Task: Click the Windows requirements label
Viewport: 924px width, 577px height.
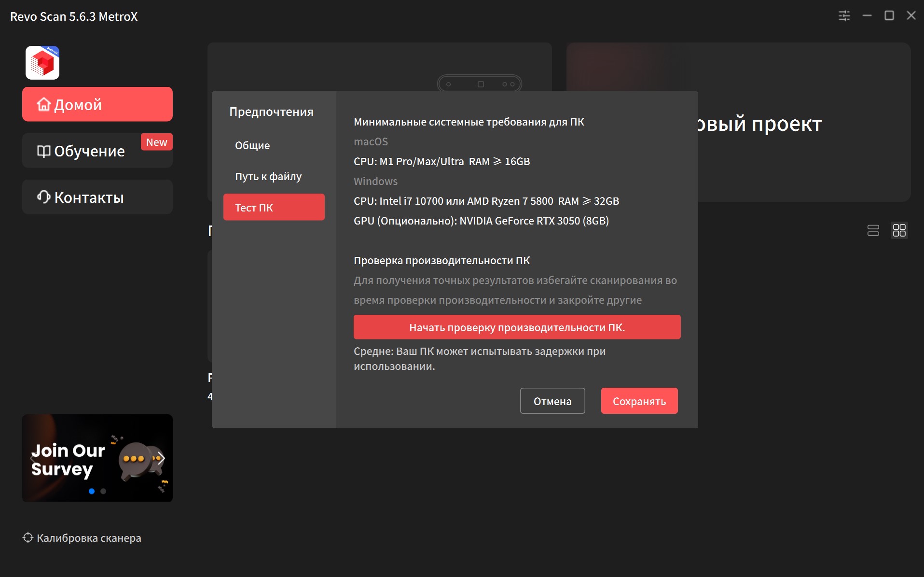Action: coord(376,181)
